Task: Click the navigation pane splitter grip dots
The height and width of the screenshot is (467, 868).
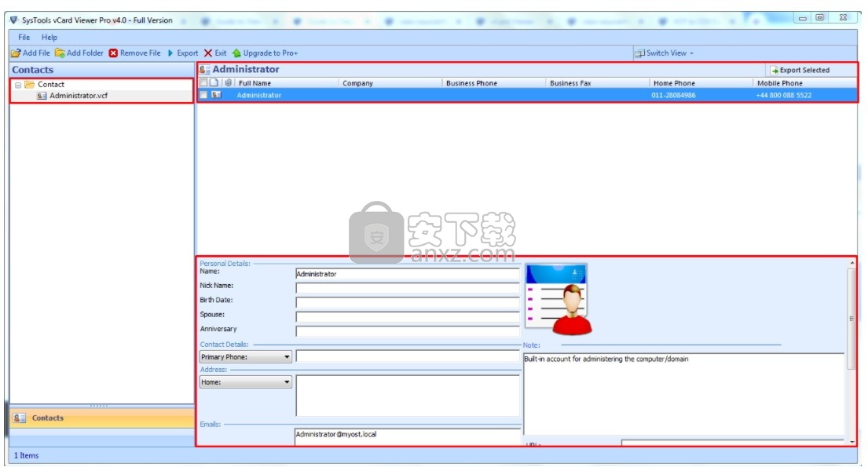Action: 99,406
